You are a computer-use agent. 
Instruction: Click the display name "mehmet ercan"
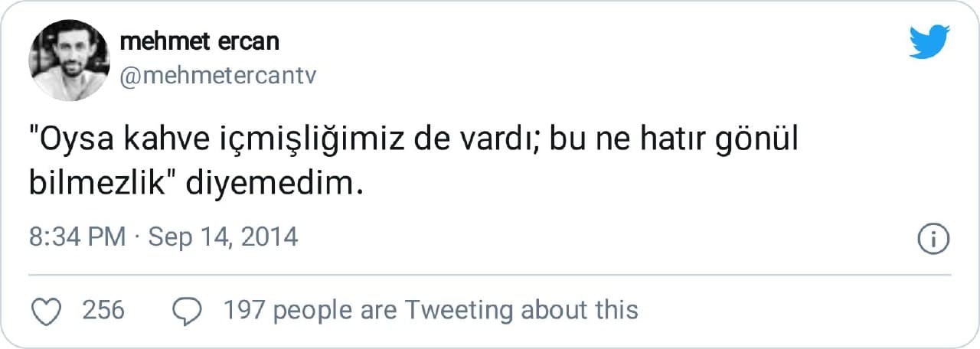[201, 41]
